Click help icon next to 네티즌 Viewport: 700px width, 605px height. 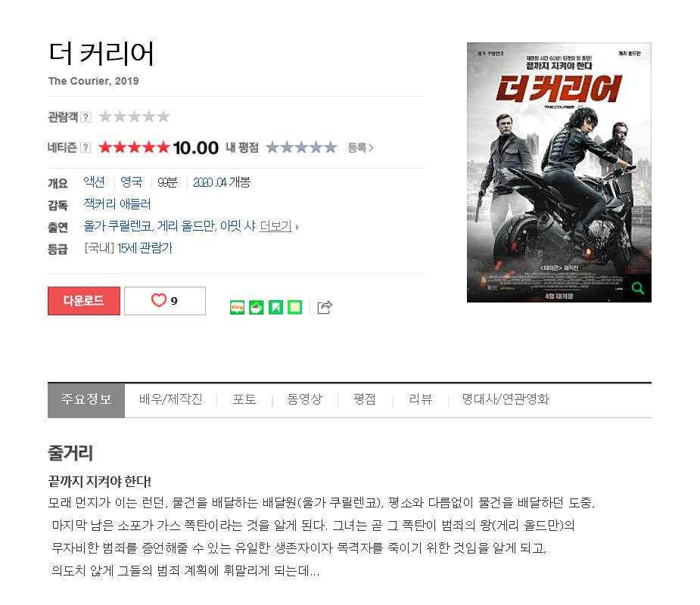pyautogui.click(x=86, y=147)
